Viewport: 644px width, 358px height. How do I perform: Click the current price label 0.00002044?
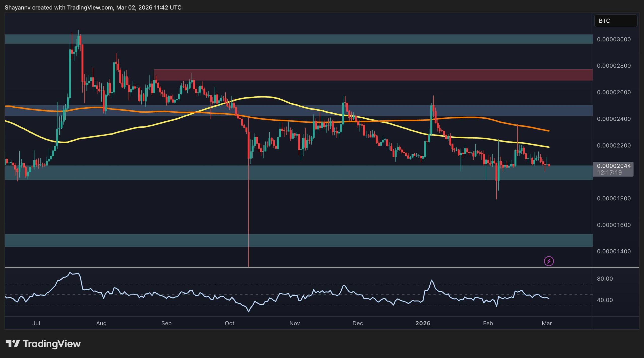[614, 166]
